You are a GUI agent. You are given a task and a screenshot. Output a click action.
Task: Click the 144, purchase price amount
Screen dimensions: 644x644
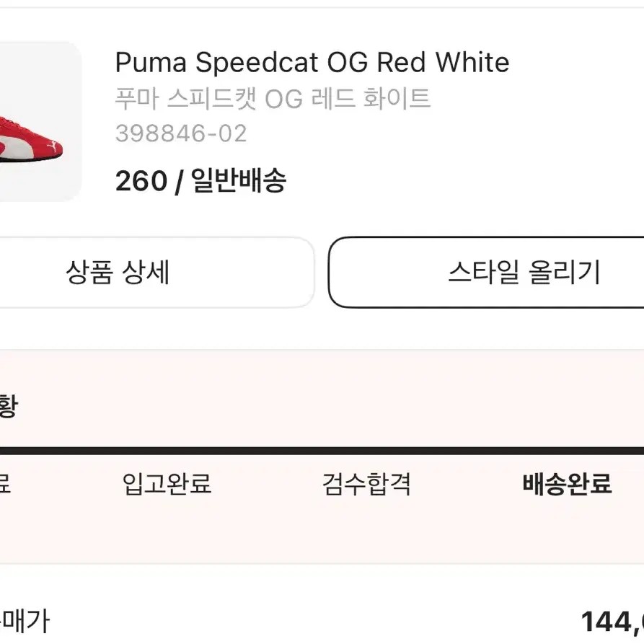tap(612, 622)
